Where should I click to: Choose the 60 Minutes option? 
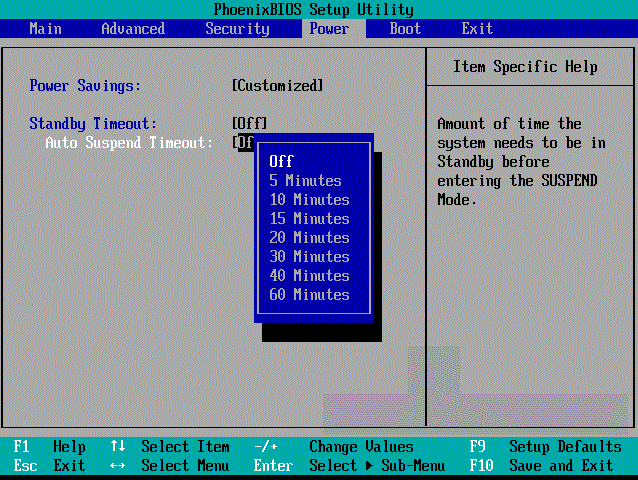[309, 295]
